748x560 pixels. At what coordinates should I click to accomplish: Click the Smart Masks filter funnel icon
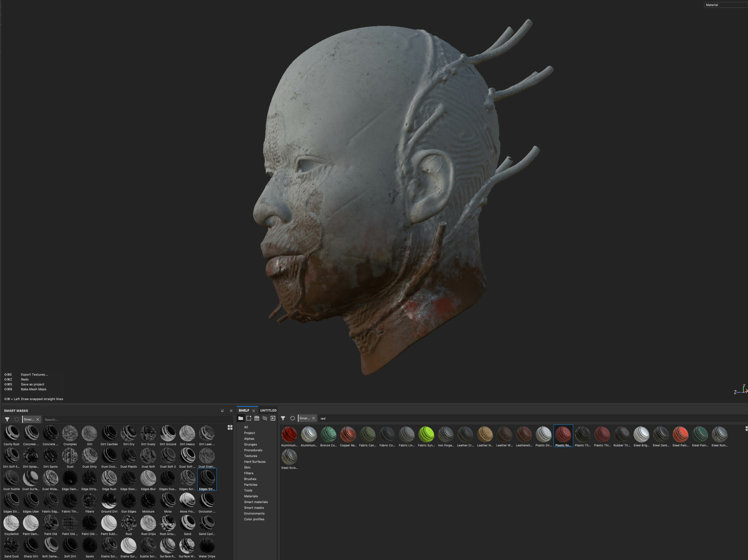(x=7, y=419)
